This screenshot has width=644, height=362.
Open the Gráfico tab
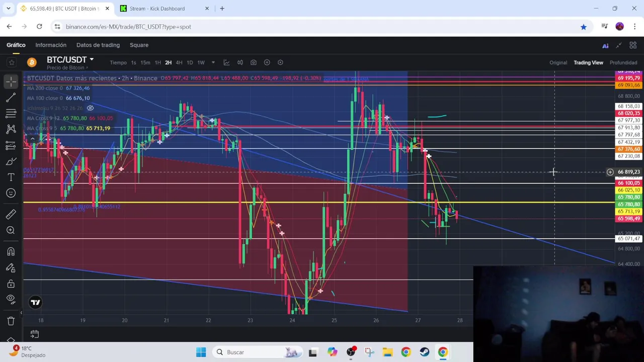tap(16, 45)
